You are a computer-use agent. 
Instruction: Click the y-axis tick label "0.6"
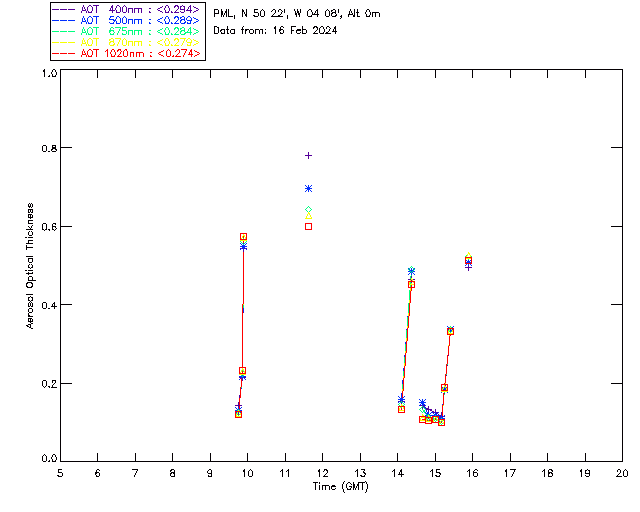pos(49,227)
